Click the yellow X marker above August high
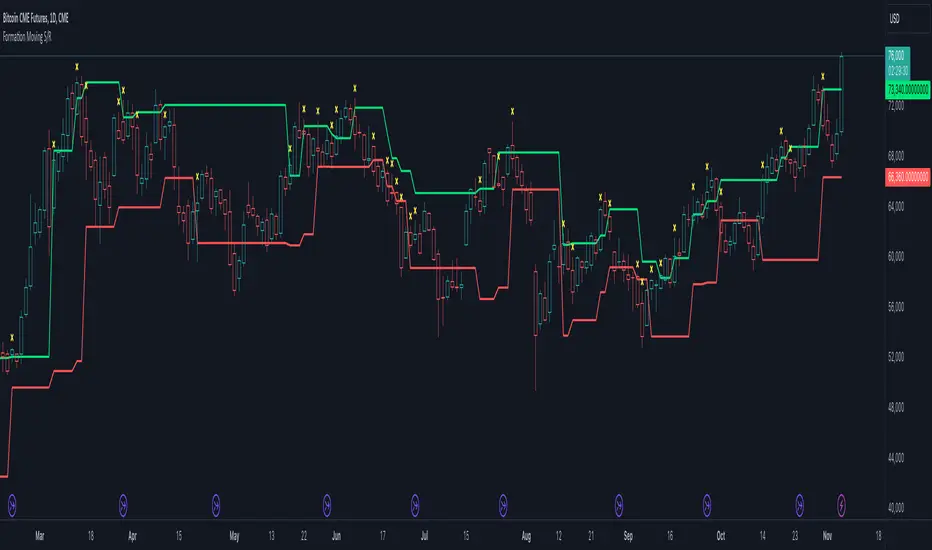932x550 pixels. (512, 111)
